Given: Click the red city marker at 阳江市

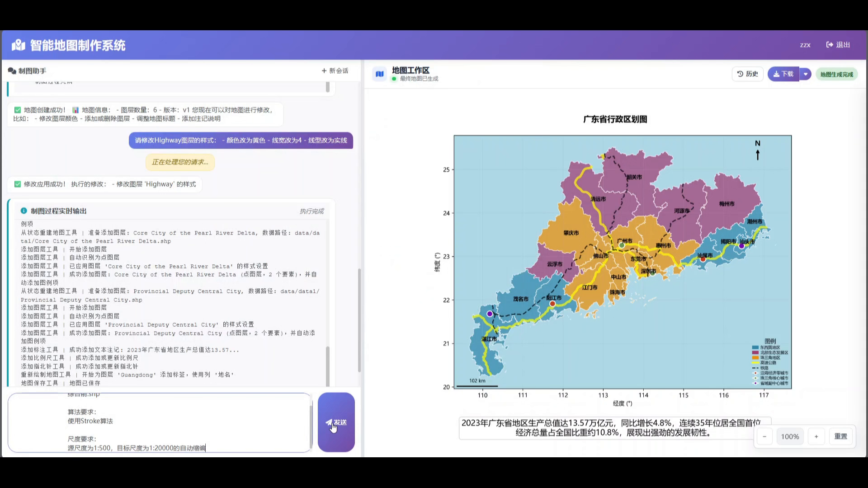Looking at the screenshot, I should (552, 304).
